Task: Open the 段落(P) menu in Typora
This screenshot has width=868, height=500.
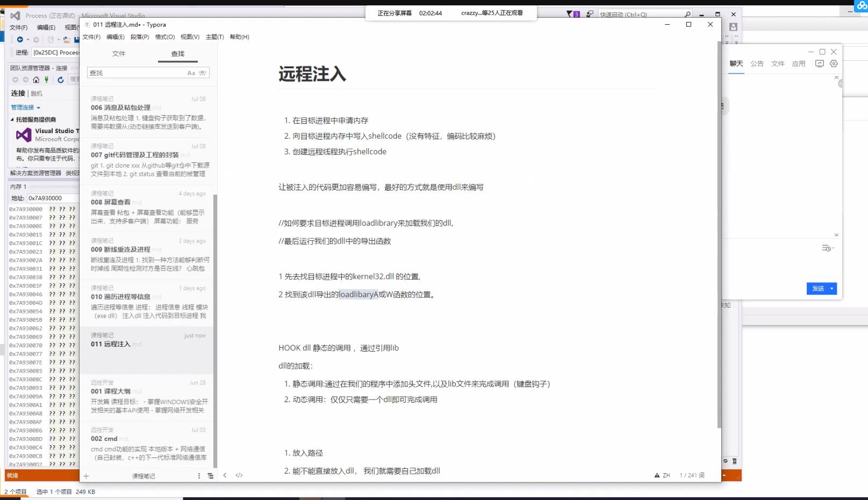Action: (140, 37)
